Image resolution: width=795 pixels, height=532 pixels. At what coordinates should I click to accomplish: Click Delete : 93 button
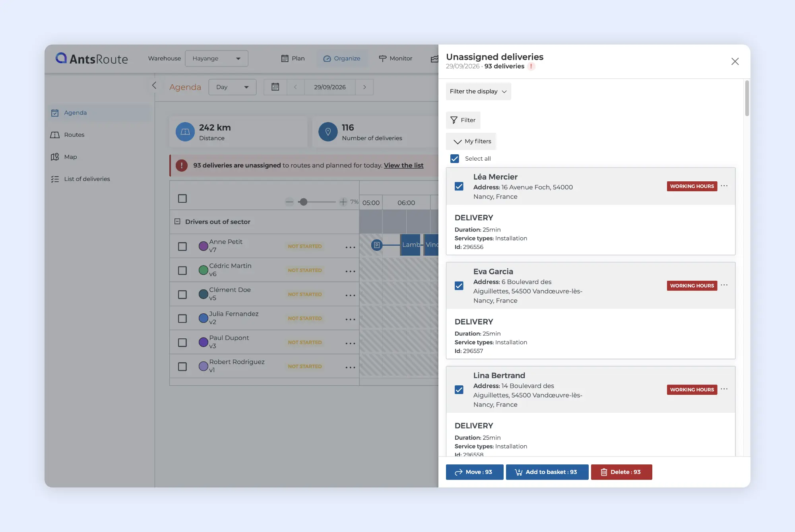click(621, 472)
